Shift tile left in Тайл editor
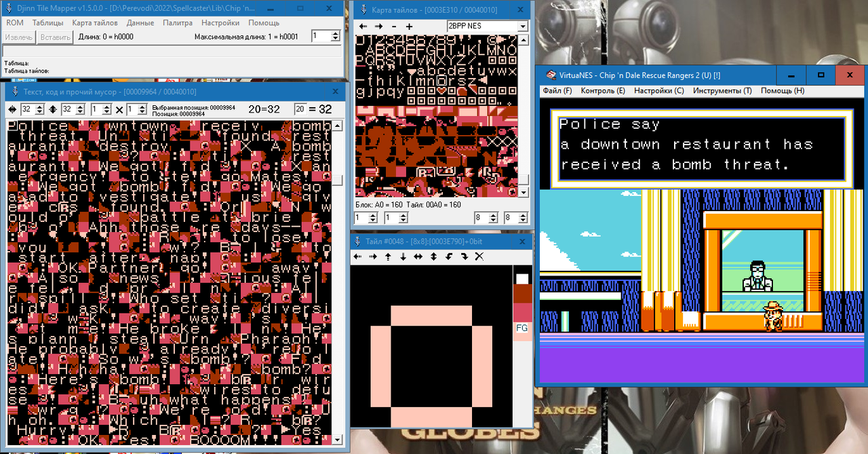Image resolution: width=868 pixels, height=454 pixels. [x=357, y=257]
